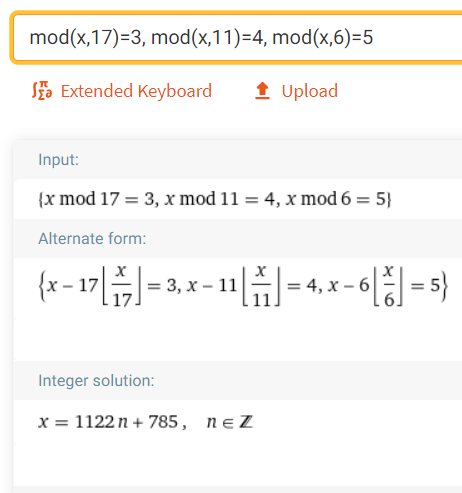Click mod(x,17)=3 text in the query box

coord(86,37)
